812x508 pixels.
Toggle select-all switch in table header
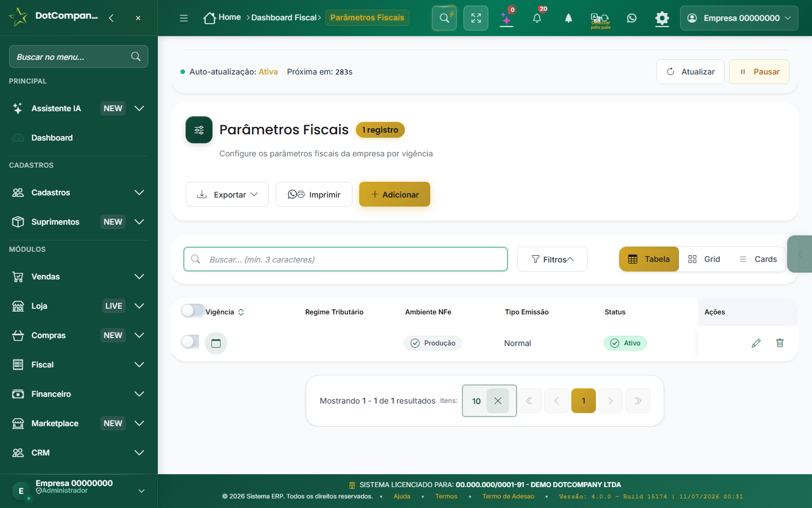click(x=192, y=310)
